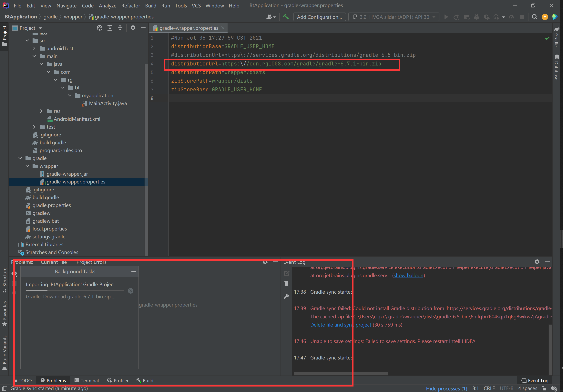Open the Gradle side tool window
Image resolution: width=563 pixels, height=392 pixels.
[557, 37]
